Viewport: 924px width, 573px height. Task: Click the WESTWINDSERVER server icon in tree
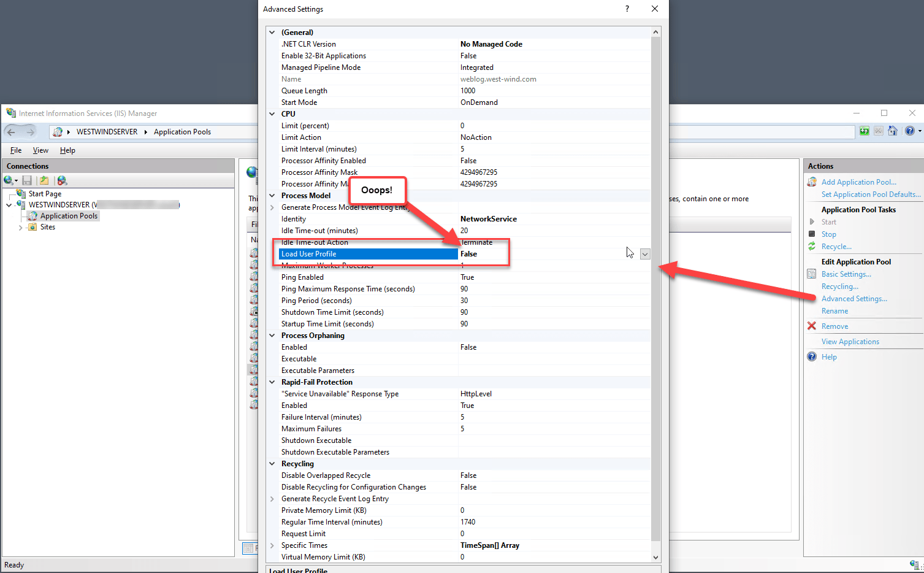pyautogui.click(x=21, y=204)
